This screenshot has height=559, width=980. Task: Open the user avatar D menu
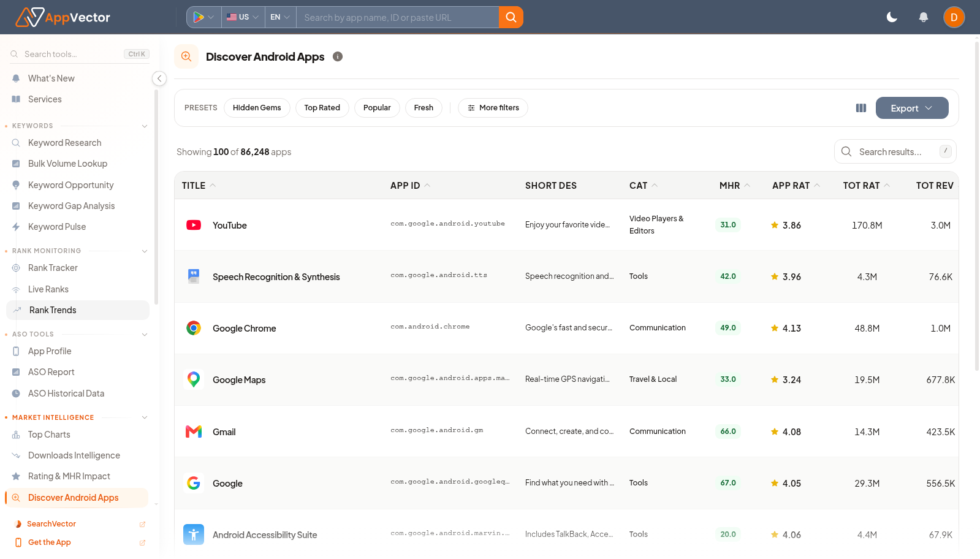pyautogui.click(x=954, y=17)
